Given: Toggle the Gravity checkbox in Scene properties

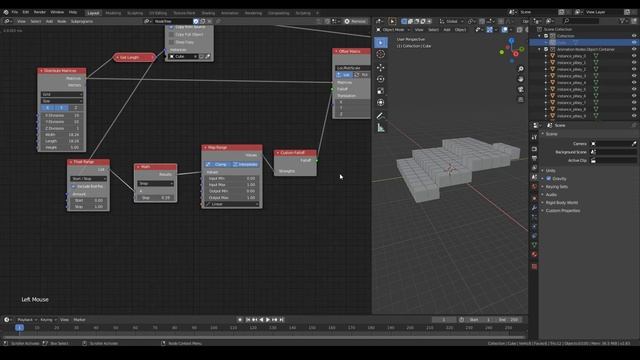Looking at the screenshot, I should coord(549,179).
